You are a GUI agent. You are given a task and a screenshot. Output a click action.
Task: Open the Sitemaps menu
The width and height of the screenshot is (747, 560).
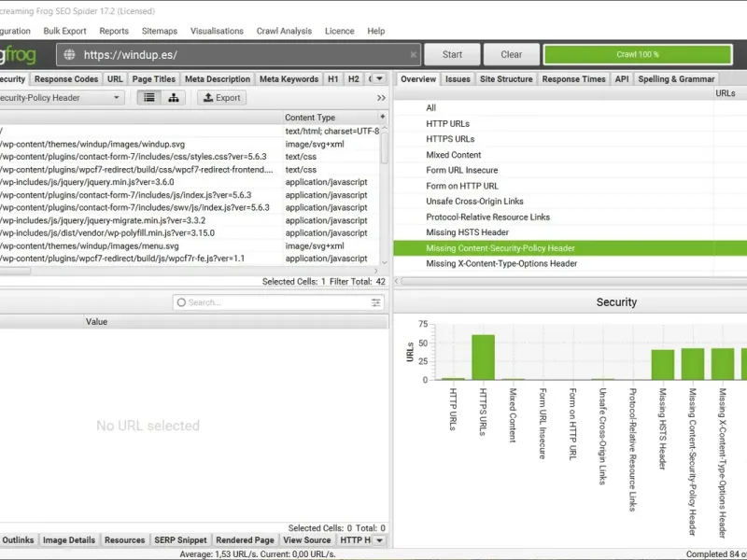160,31
